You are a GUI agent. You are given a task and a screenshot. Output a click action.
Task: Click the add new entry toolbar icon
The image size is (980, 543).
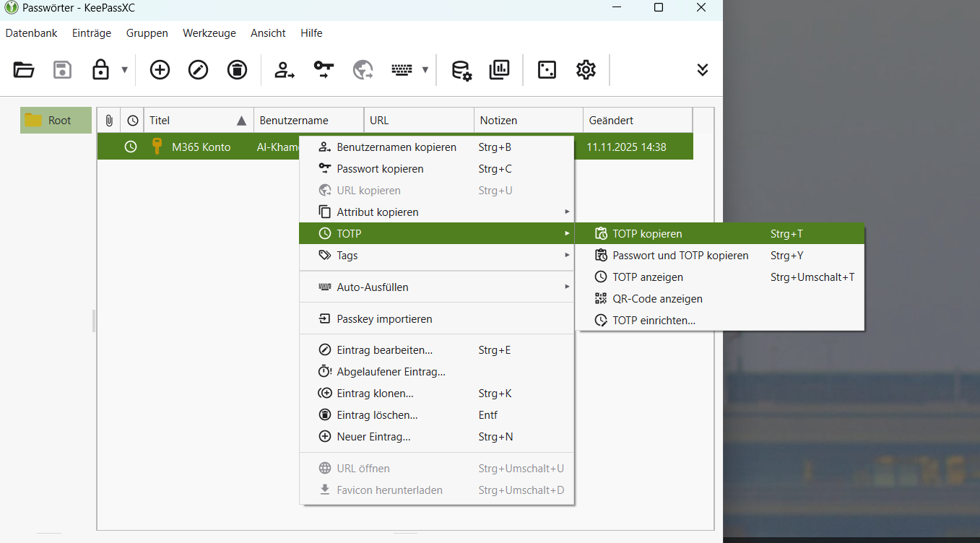pyautogui.click(x=160, y=70)
